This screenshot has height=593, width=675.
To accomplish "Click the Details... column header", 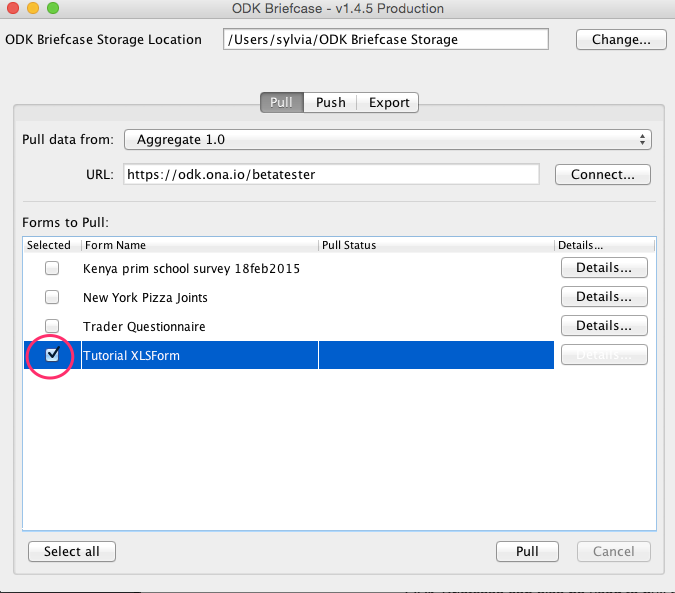I will (604, 245).
